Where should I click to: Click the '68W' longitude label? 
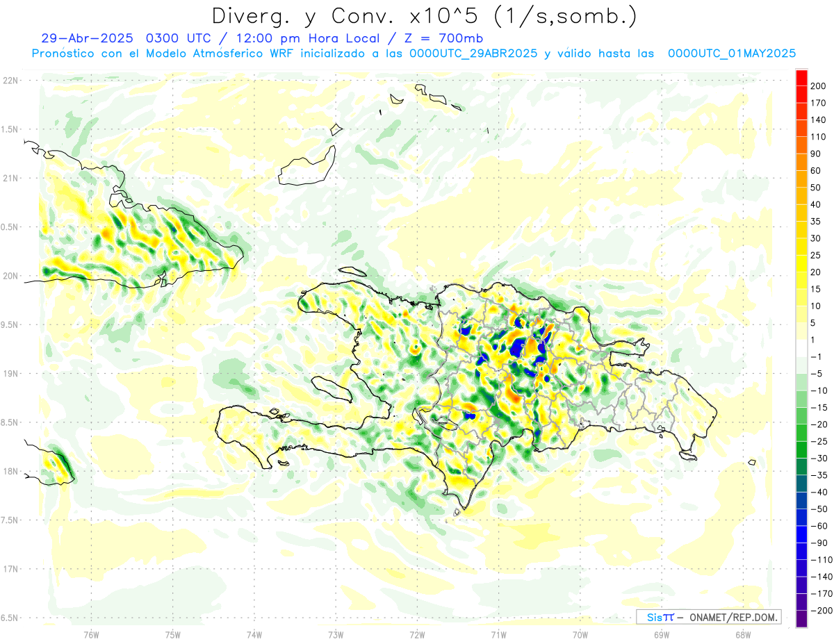(x=743, y=634)
